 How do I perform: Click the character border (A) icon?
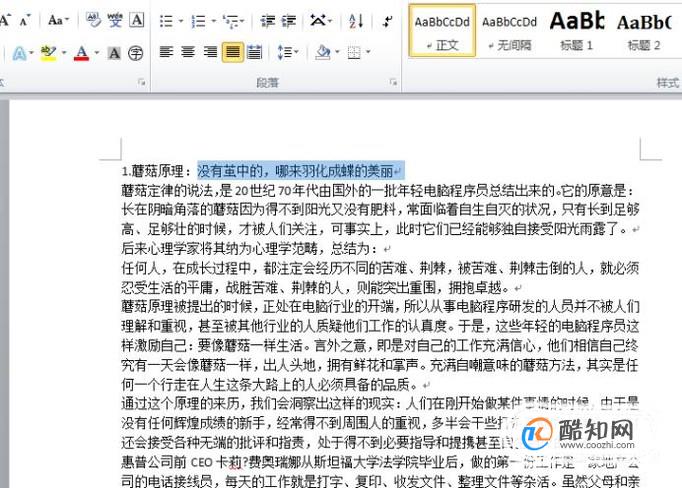[137, 20]
